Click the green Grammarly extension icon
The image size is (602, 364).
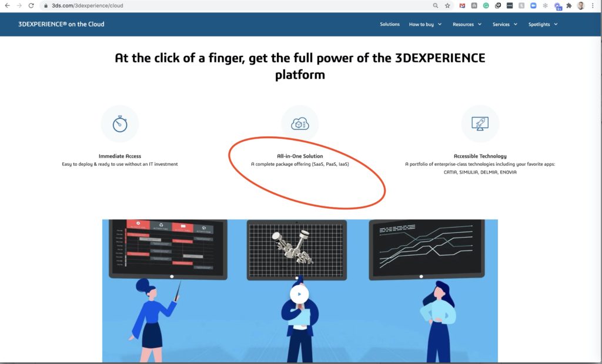[486, 6]
